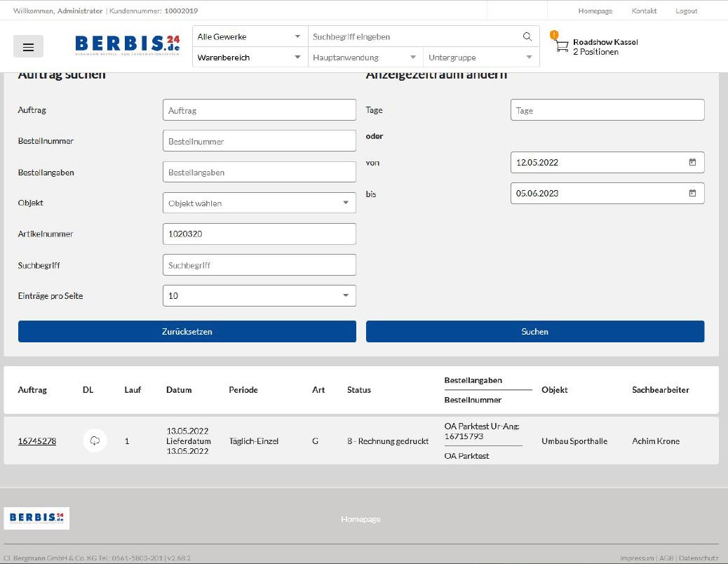The width and height of the screenshot is (728, 564).
Task: Open the shopping cart icon
Action: click(561, 46)
